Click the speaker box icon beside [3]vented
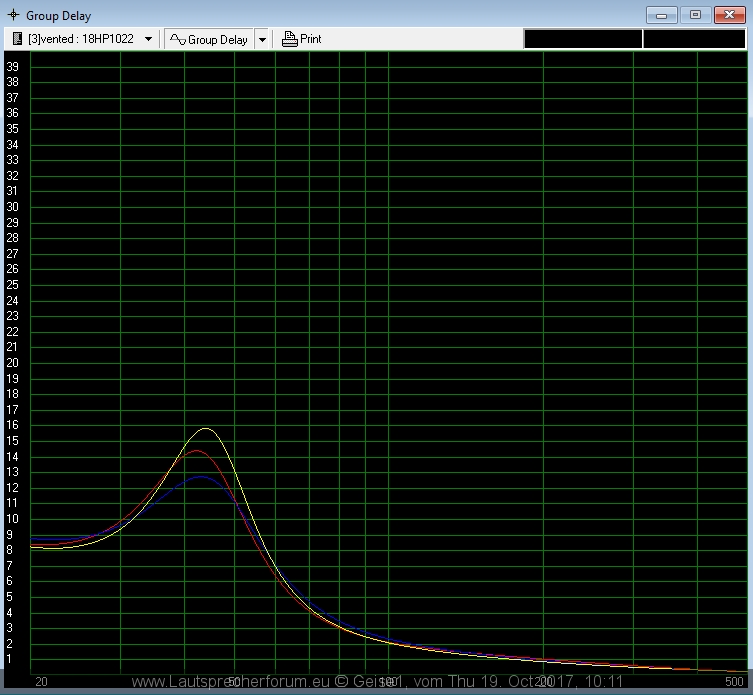The height and width of the screenshot is (695, 753). 17,39
